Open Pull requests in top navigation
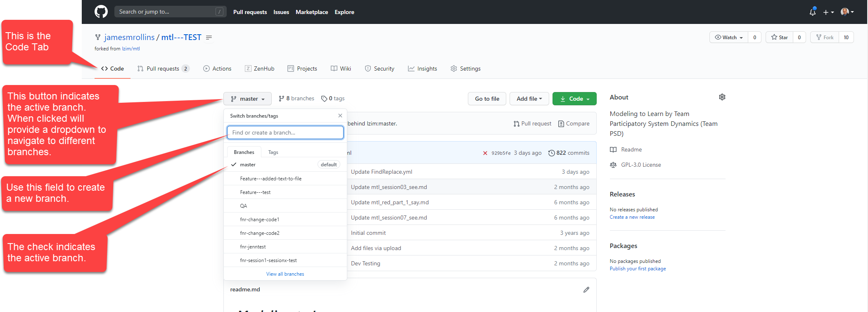 pyautogui.click(x=250, y=12)
